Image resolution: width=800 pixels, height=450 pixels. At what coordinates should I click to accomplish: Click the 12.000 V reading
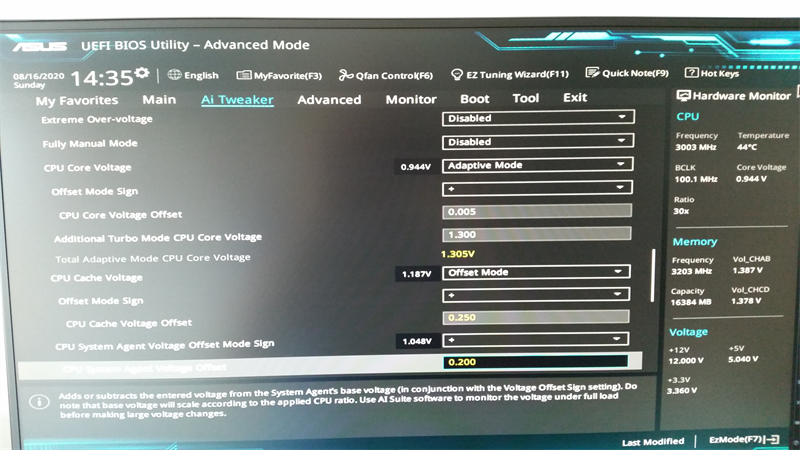686,360
